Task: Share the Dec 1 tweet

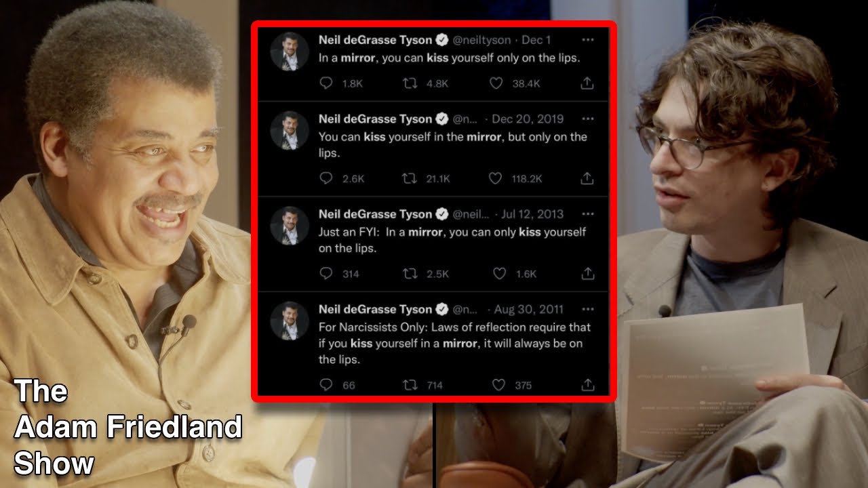Action: pos(587,83)
